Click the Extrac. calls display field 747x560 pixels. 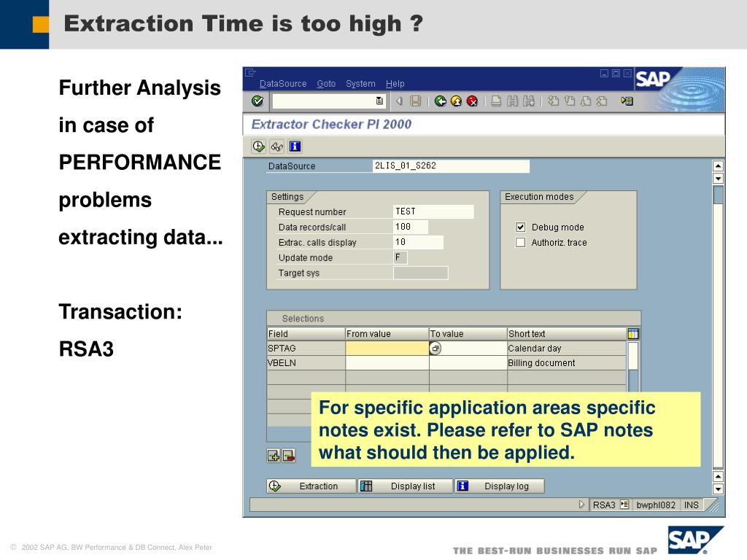point(418,242)
